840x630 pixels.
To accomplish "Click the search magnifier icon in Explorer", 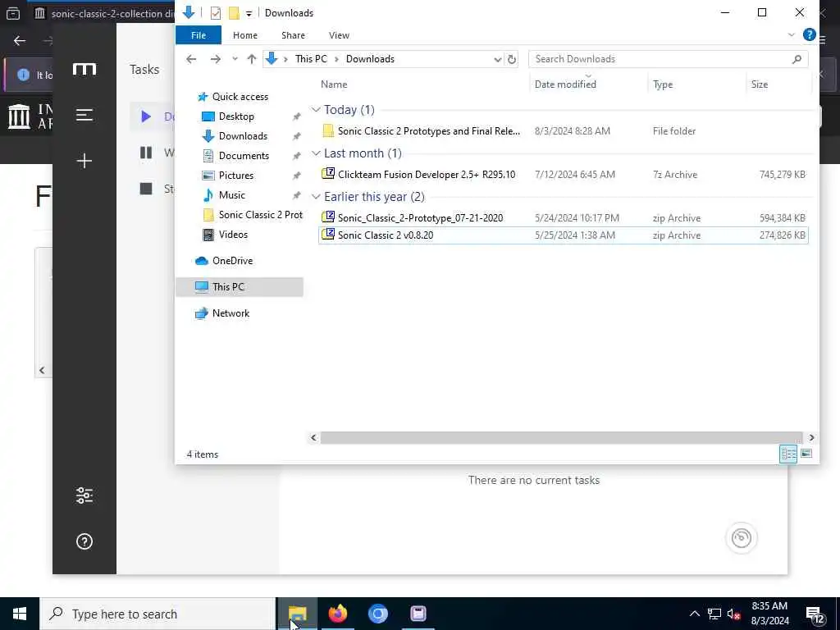I will [x=797, y=59].
